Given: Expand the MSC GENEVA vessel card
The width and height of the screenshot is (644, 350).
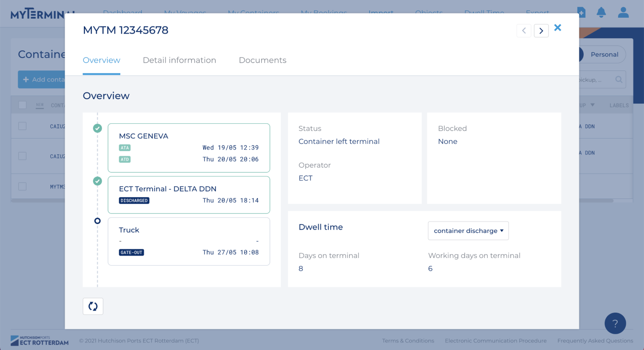Looking at the screenshot, I should (x=189, y=148).
